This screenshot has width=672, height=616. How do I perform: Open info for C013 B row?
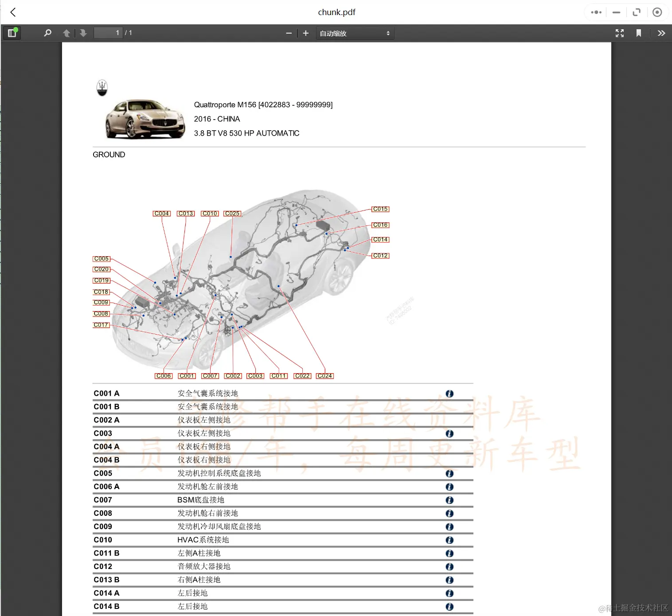click(x=449, y=580)
